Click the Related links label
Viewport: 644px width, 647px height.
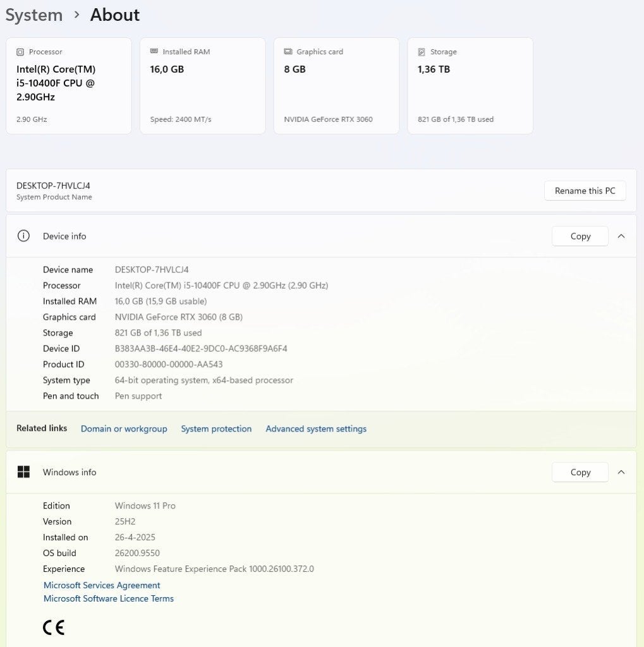tap(42, 428)
